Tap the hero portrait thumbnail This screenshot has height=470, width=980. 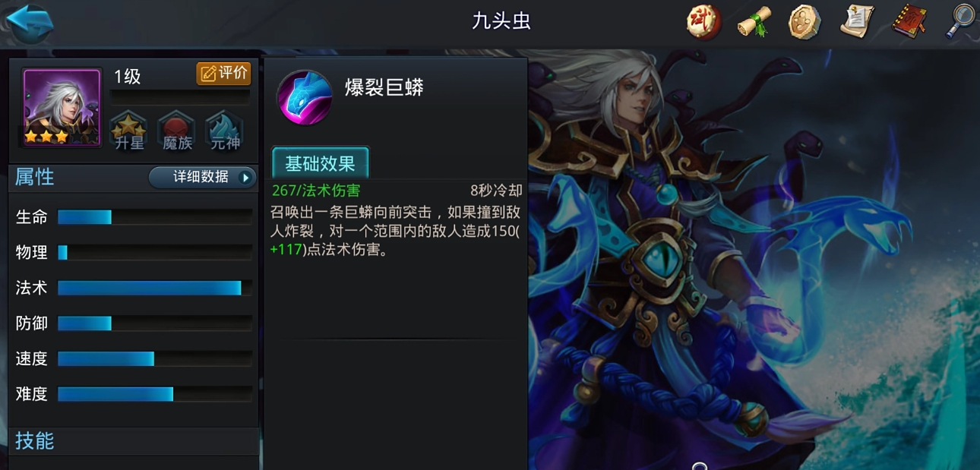62,108
